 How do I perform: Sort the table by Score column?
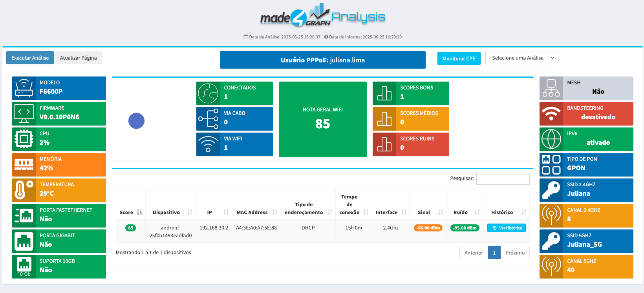point(131,212)
